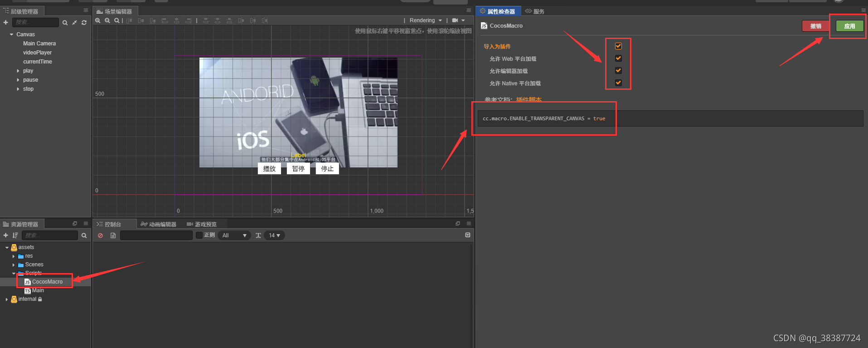Image resolution: width=868 pixels, height=348 pixels.
Task: Expand the internal assets database
Action: point(6,299)
